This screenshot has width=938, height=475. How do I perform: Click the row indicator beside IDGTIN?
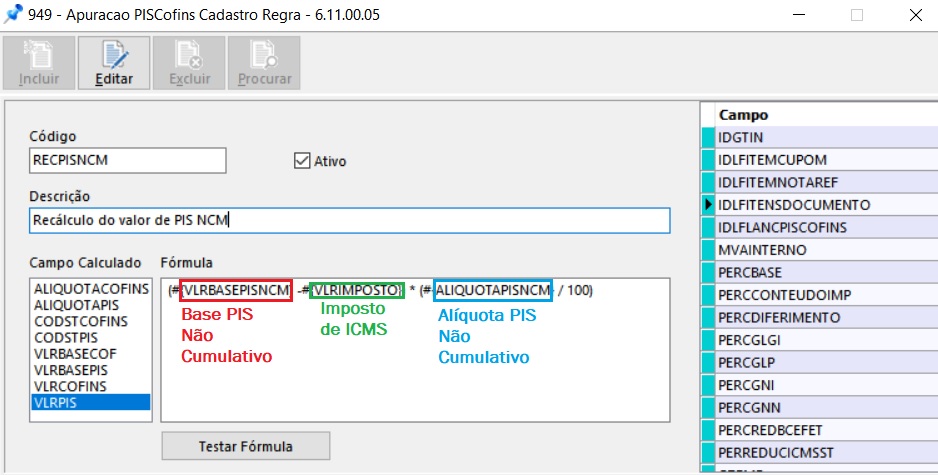pos(708,137)
